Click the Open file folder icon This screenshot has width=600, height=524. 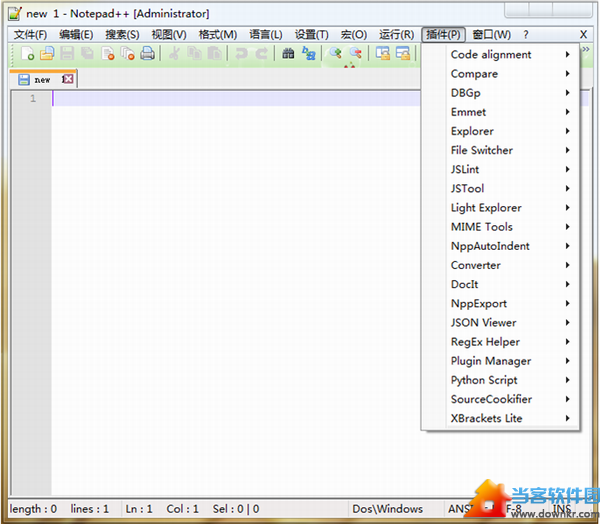(x=47, y=54)
